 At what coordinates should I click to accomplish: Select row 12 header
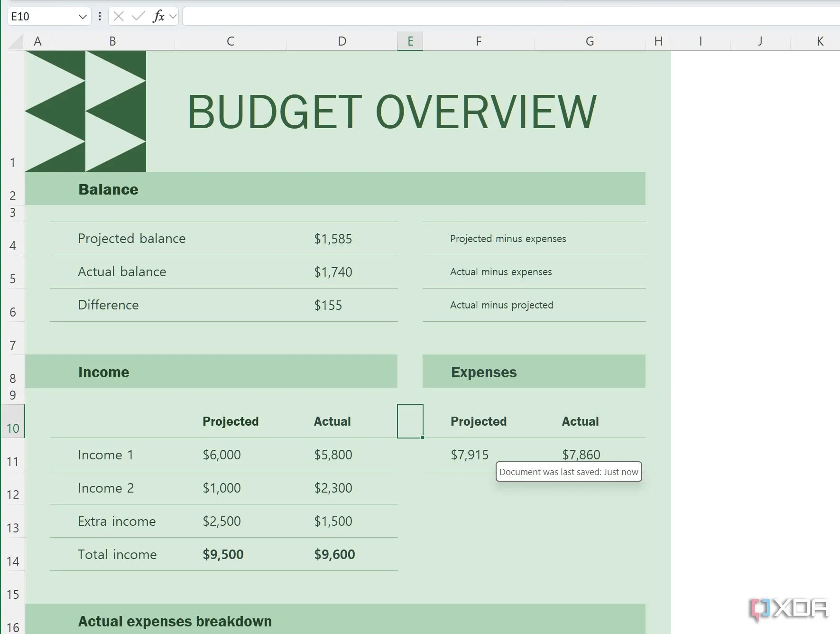[13, 487]
